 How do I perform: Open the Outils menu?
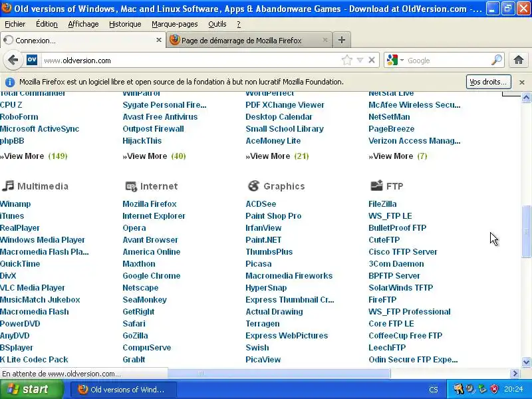point(217,24)
